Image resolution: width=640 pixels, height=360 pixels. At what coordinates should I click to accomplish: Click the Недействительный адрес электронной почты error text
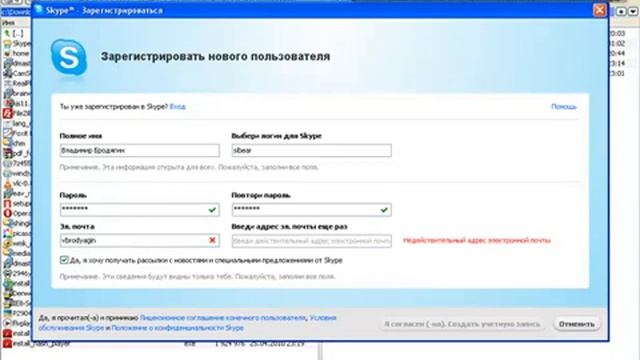pos(477,240)
